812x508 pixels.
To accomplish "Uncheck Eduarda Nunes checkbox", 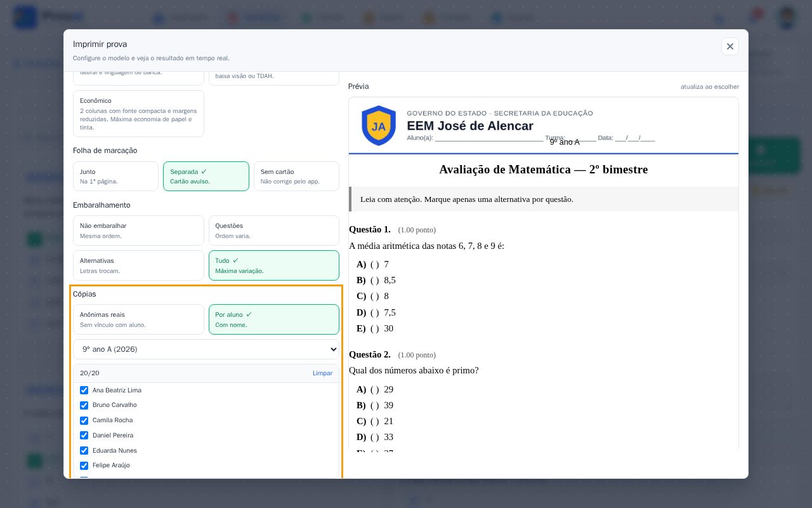I will coord(84,450).
